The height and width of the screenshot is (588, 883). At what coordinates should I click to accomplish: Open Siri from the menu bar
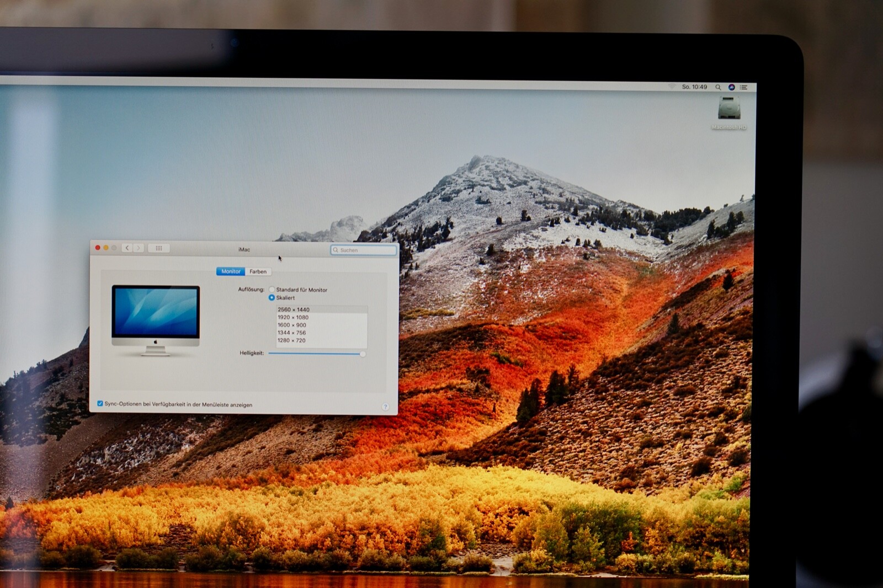pos(731,87)
